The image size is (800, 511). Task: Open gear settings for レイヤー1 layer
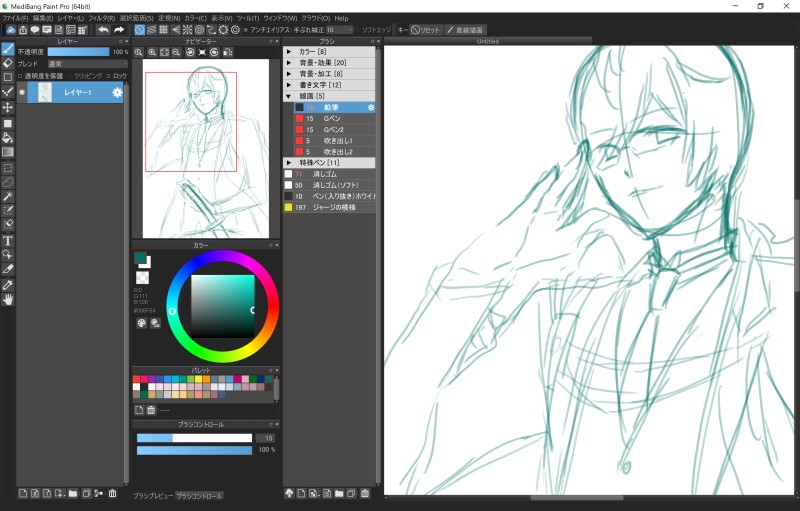click(117, 92)
